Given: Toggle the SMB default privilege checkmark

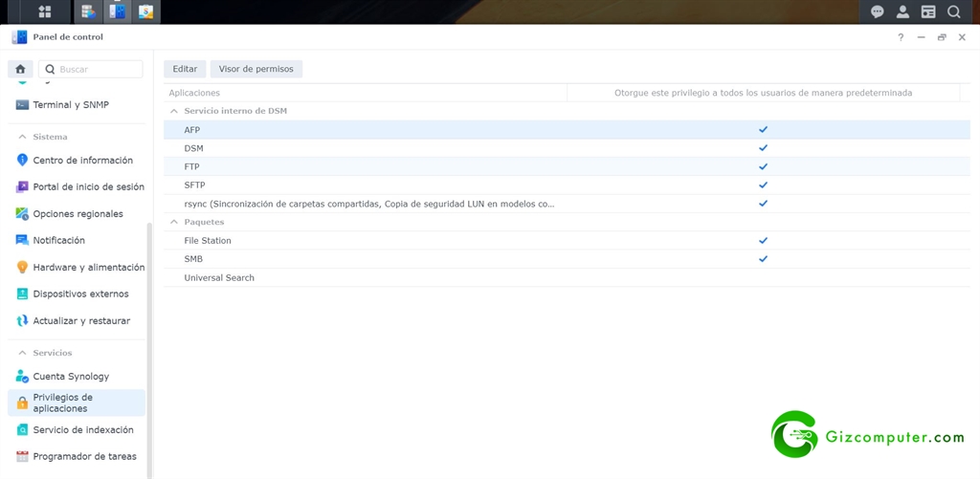Looking at the screenshot, I should tap(763, 258).
